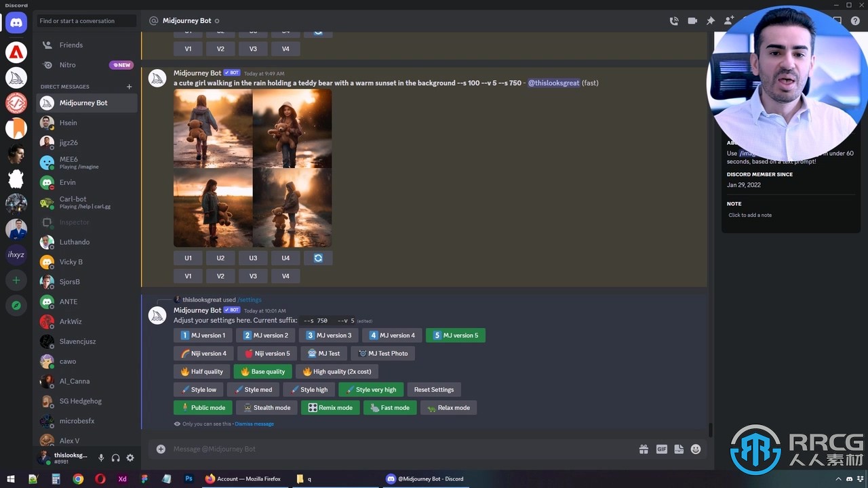868x488 pixels.
Task: Open the GIF picker
Action: point(661,449)
